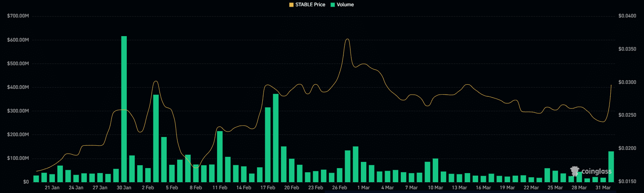Screen dimensions: 644x193
Task: Click the price line's highest peak near 26 Feb
Action: (x=347, y=39)
